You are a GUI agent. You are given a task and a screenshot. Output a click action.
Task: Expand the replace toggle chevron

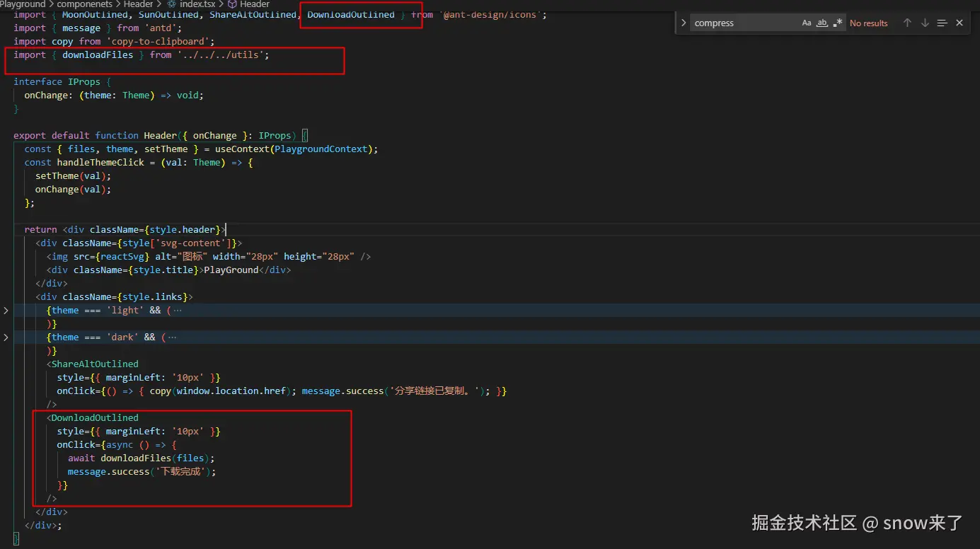(684, 23)
